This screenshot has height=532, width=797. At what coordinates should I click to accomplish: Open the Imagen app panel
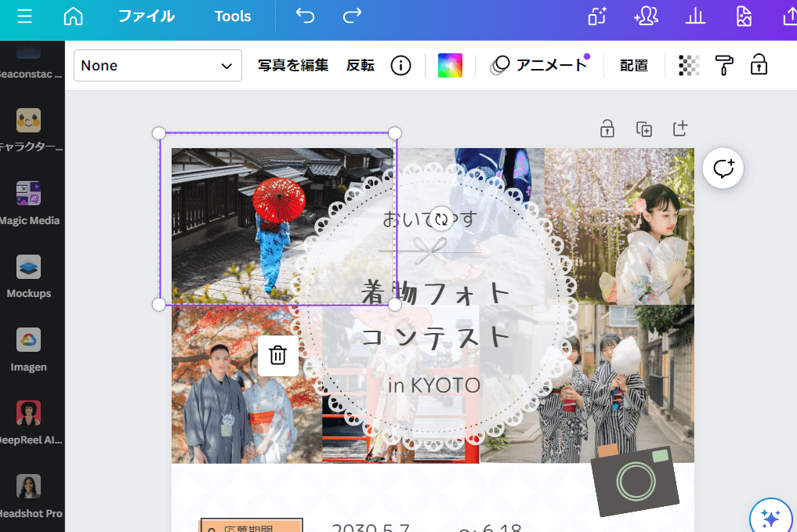click(x=30, y=341)
